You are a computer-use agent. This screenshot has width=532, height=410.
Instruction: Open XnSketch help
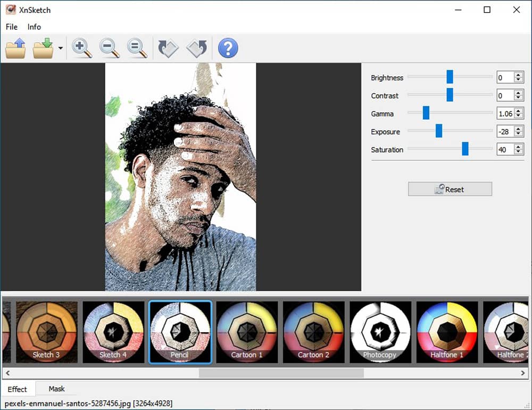click(x=228, y=48)
